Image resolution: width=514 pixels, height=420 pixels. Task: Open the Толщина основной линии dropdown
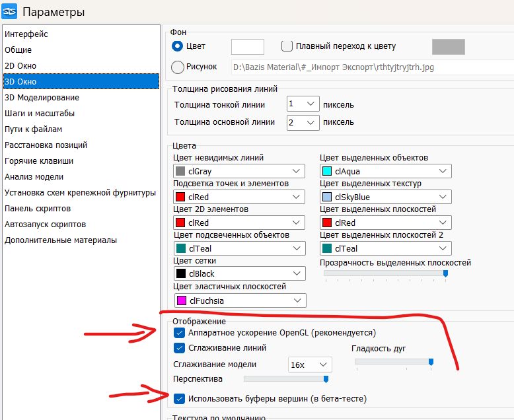coord(303,123)
